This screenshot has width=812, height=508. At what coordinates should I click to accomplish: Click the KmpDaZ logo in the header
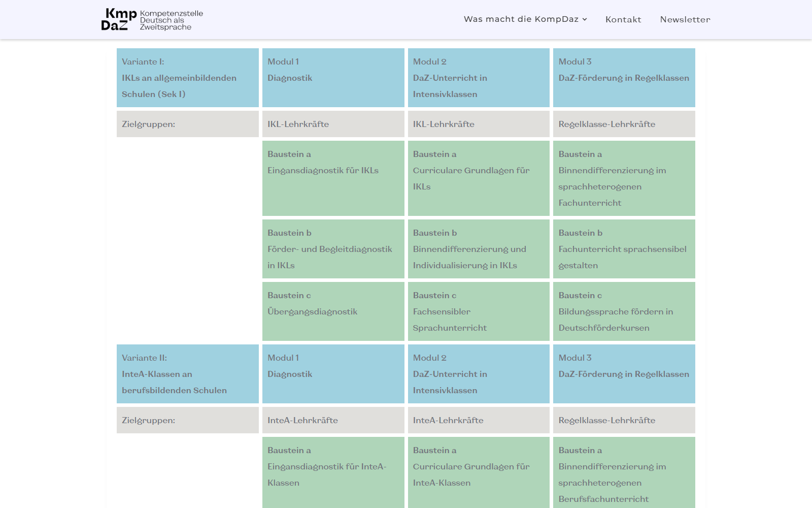pos(152,19)
